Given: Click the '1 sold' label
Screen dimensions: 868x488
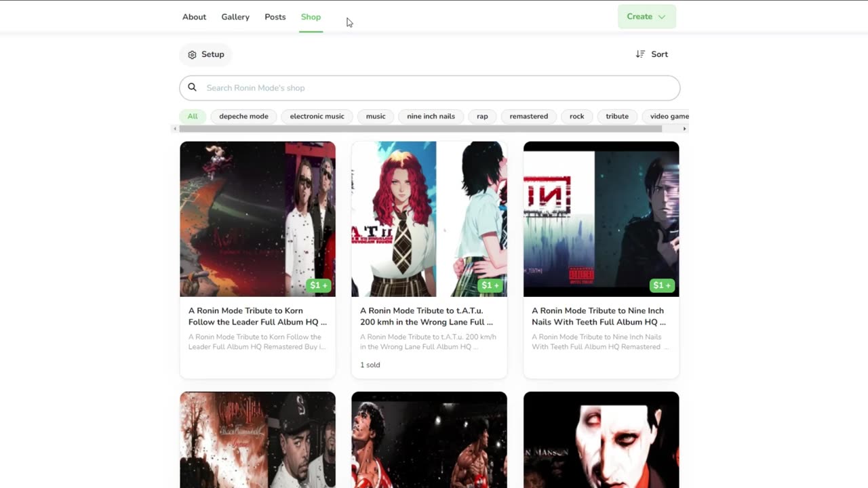Looking at the screenshot, I should (x=370, y=365).
